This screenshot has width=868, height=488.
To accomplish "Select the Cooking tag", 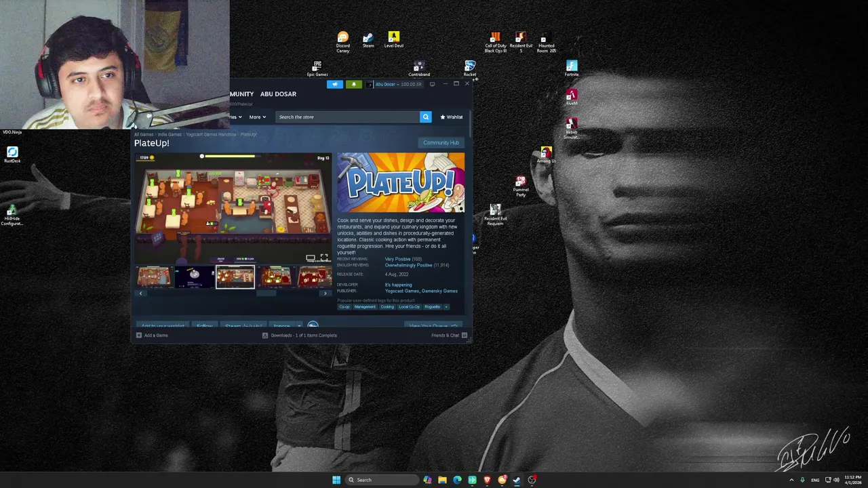I will [x=387, y=307].
